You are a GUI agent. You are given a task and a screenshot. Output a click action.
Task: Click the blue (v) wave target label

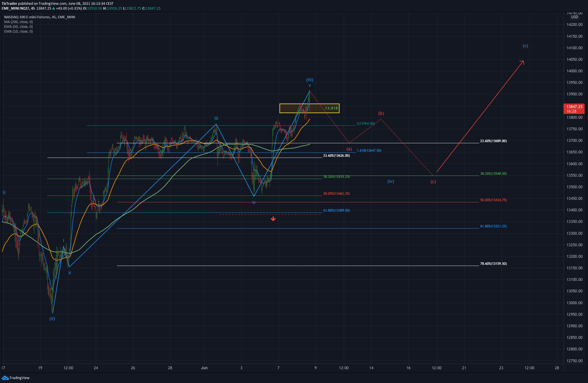point(525,46)
